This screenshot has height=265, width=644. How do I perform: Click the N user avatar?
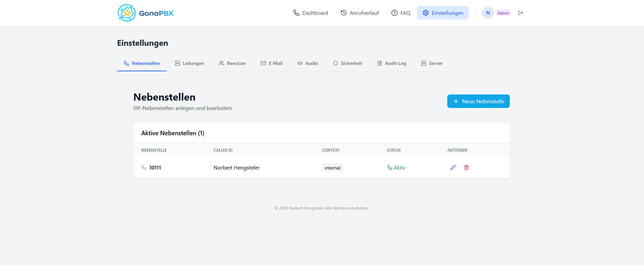click(488, 13)
